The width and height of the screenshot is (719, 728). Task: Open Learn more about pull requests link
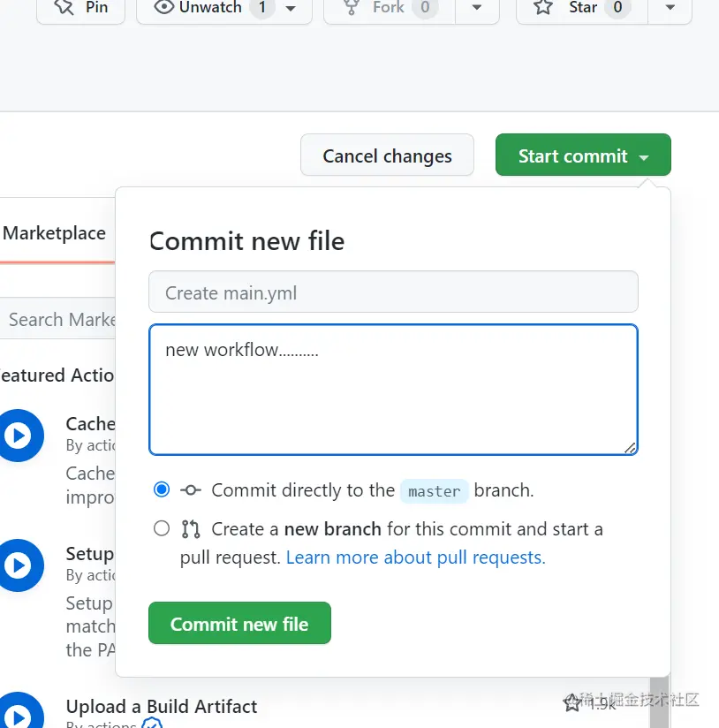tap(415, 557)
